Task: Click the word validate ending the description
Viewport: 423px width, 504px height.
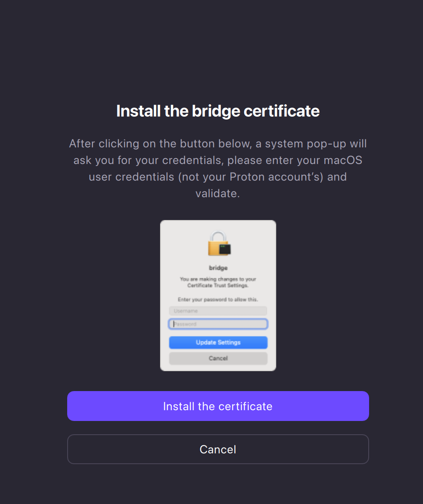Action: (x=218, y=193)
